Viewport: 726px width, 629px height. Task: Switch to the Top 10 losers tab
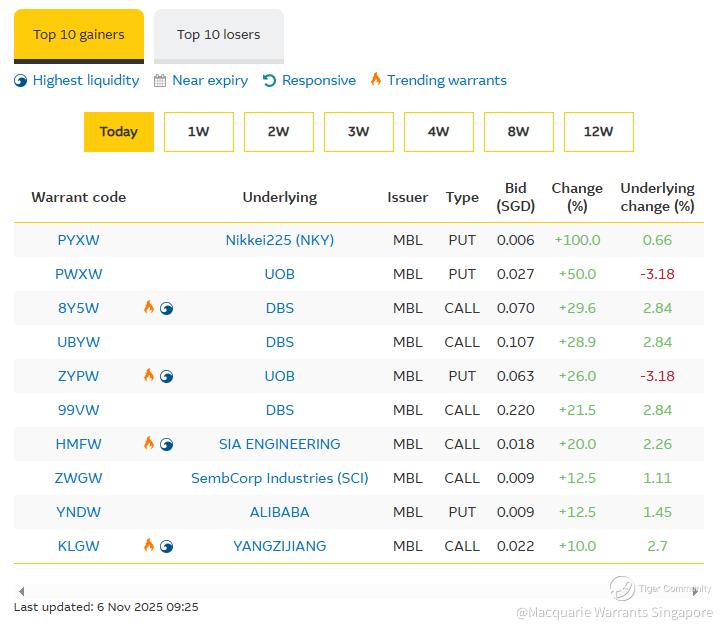coord(218,35)
